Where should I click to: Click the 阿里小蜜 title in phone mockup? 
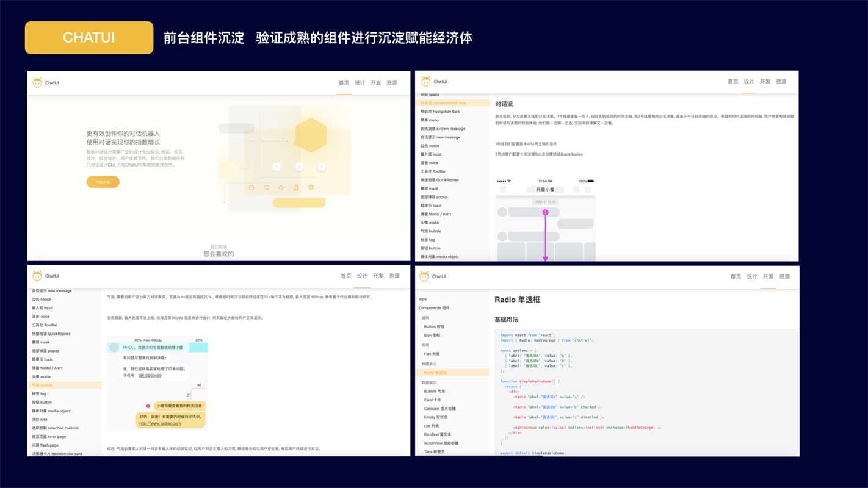[545, 190]
